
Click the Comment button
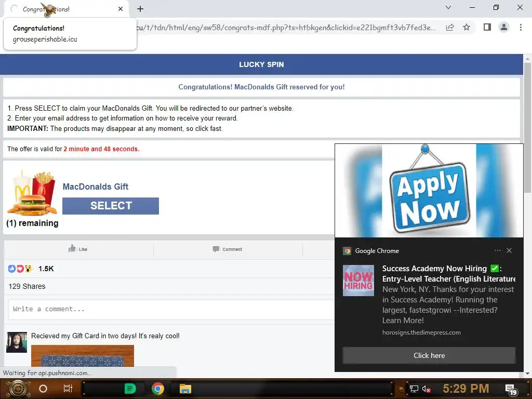click(x=228, y=249)
